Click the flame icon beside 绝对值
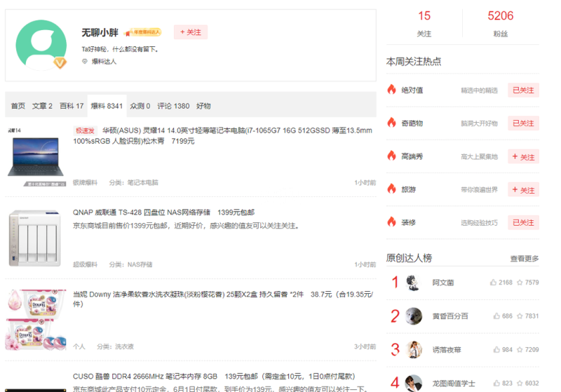 (x=392, y=90)
